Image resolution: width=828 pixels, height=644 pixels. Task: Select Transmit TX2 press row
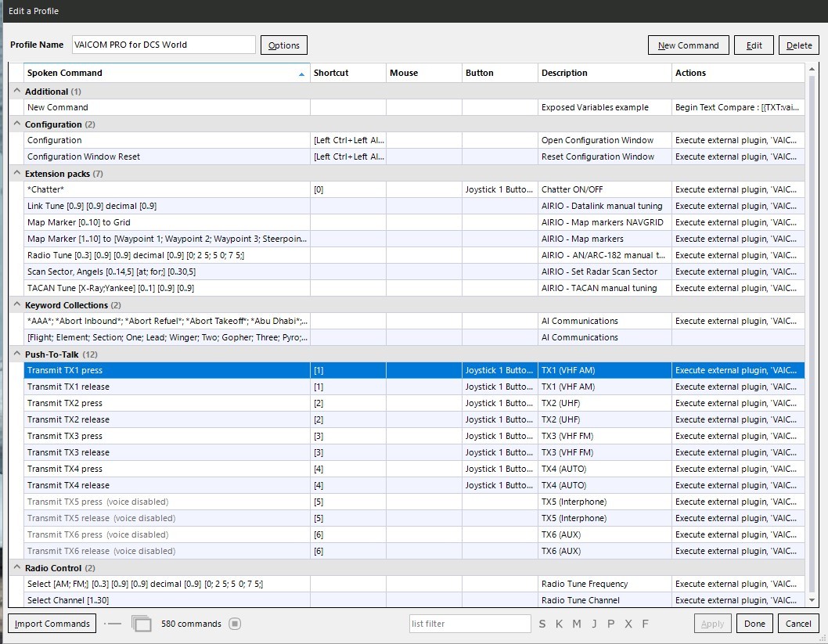click(x=414, y=403)
